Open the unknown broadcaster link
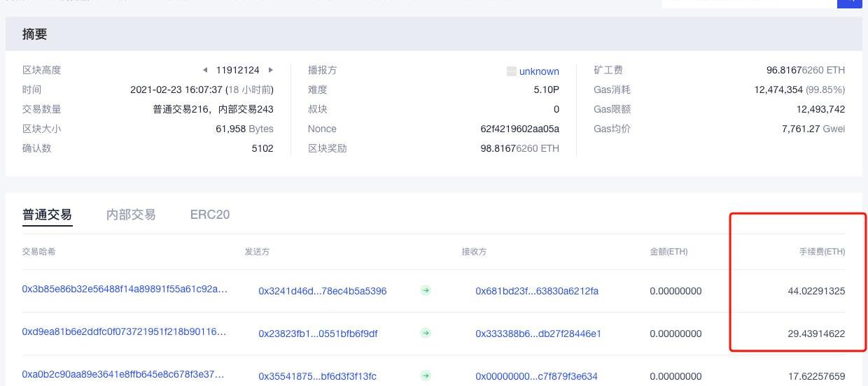 (539, 71)
